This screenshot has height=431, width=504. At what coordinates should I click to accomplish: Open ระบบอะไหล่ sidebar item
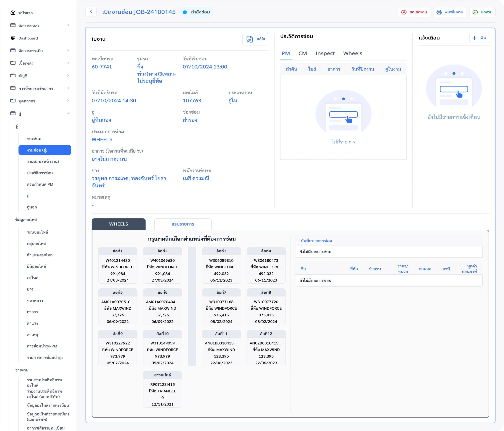(37, 232)
